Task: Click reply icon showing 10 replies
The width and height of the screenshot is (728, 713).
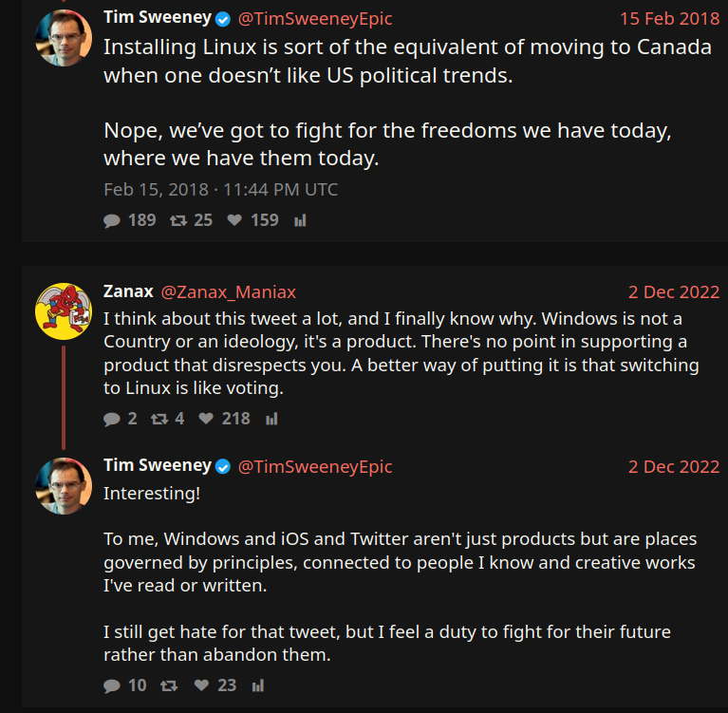Action: click(x=112, y=685)
